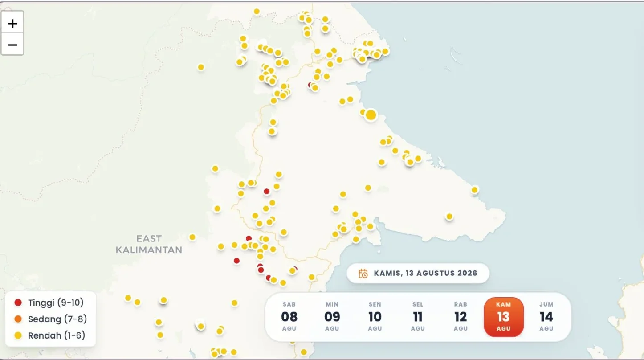Click the calendar icon beside the date
Viewport: 644px width, 360px height.
pyautogui.click(x=363, y=274)
